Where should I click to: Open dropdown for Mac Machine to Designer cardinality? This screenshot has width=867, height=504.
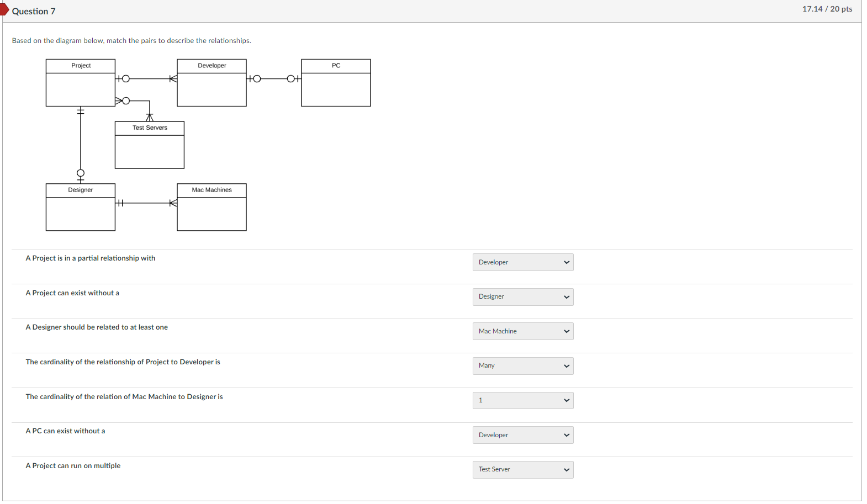coord(522,400)
